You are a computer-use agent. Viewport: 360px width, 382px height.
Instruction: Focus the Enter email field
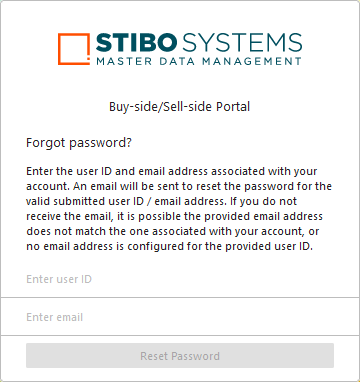tap(180, 317)
